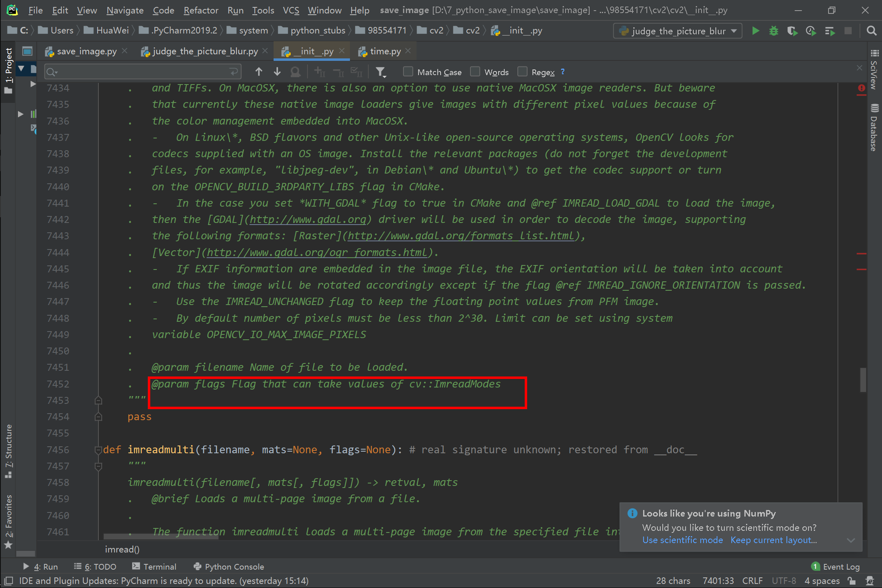Open the search filter funnel options
This screenshot has width=882, height=588.
pos(381,72)
